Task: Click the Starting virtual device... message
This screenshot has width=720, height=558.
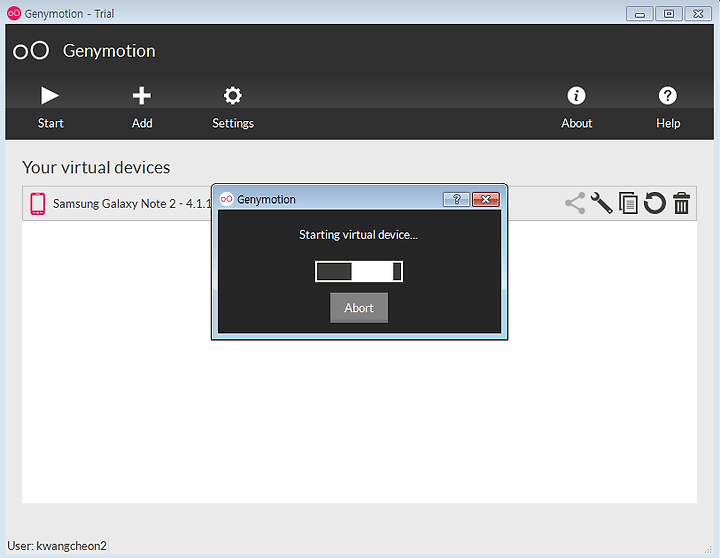Action: (358, 235)
